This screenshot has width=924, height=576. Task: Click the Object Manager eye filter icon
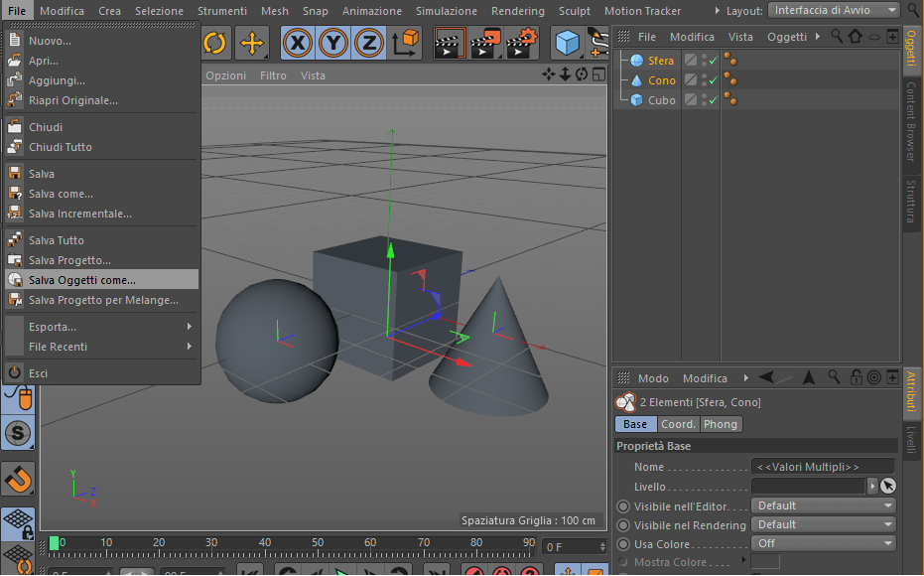point(874,37)
